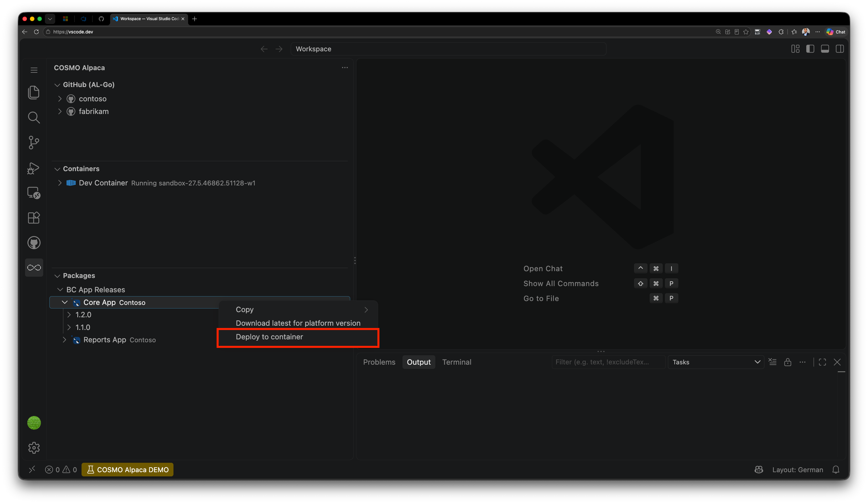Open the remote window indicator in status bar
Viewport: 868px width, 504px height.
click(x=32, y=470)
